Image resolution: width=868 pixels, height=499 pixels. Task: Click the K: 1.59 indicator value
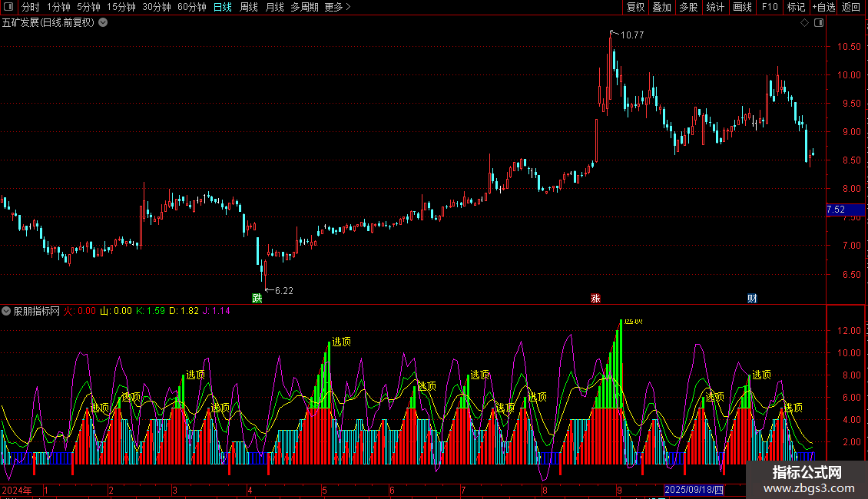point(151,311)
